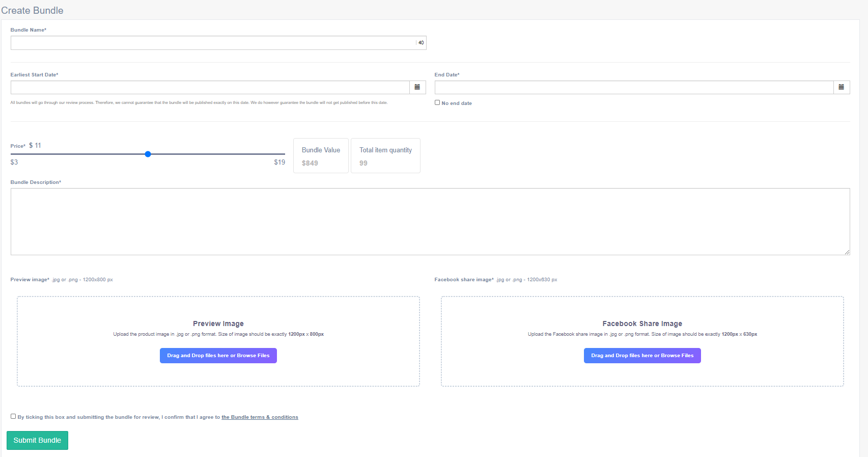Click the End Date input field

(x=634, y=87)
